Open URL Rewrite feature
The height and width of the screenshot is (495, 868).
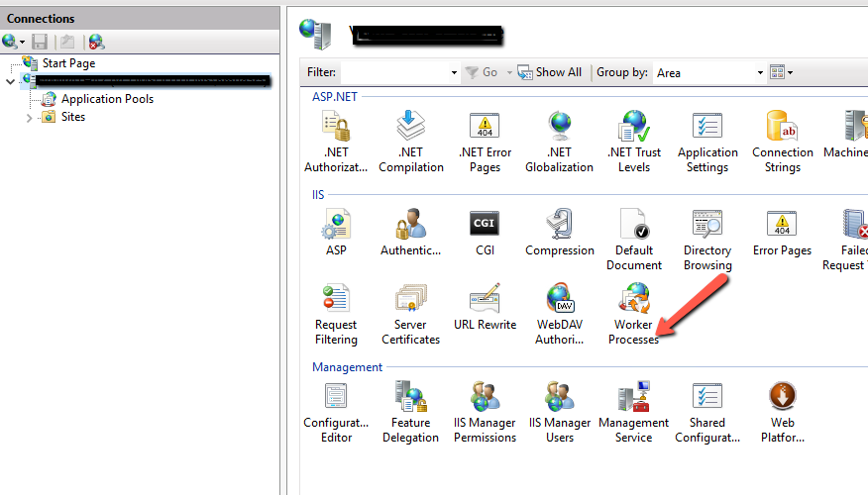pos(485,306)
